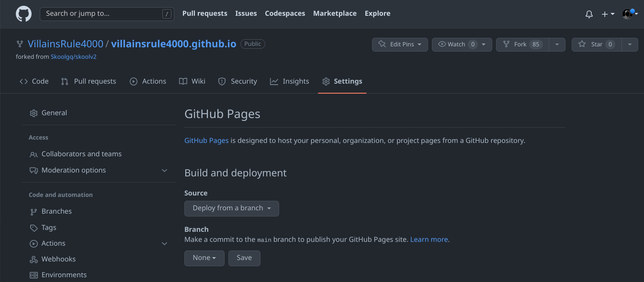Image resolution: width=644 pixels, height=282 pixels.
Task: Open Issues in top navigation
Action: tap(246, 13)
